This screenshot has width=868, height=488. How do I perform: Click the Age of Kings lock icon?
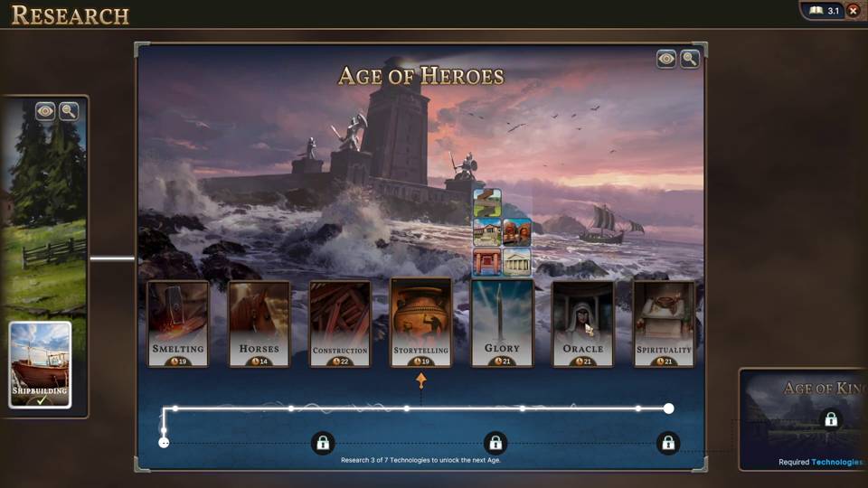pyautogui.click(x=830, y=420)
